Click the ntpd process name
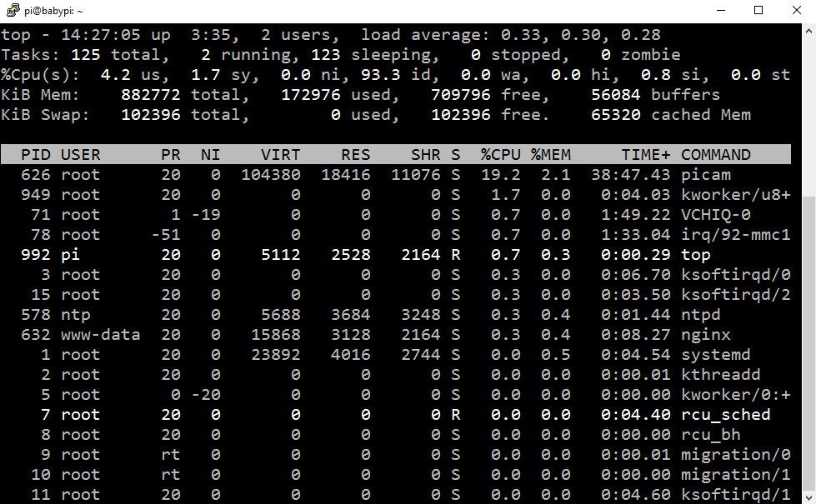Screen dimensions: 816x504 pyautogui.click(x=701, y=315)
